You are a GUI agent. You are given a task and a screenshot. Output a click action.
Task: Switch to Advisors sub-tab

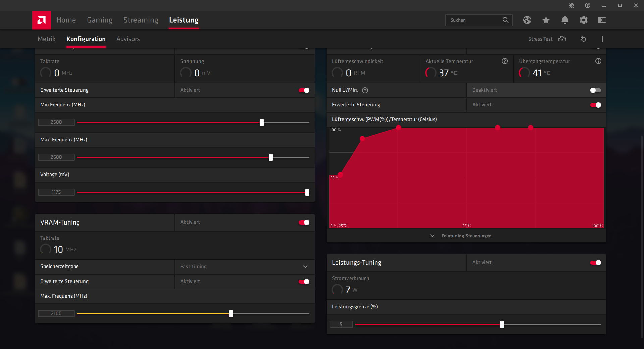[x=128, y=39]
